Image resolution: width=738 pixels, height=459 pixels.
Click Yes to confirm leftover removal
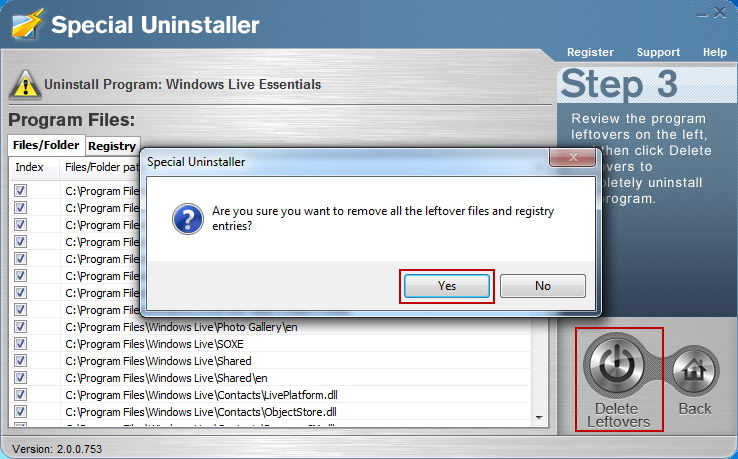click(447, 286)
